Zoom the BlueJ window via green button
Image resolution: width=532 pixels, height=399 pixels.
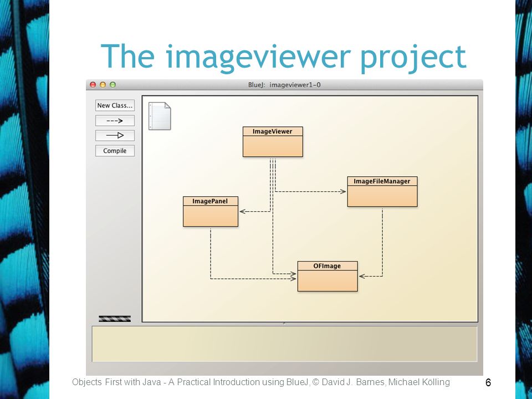coord(113,85)
